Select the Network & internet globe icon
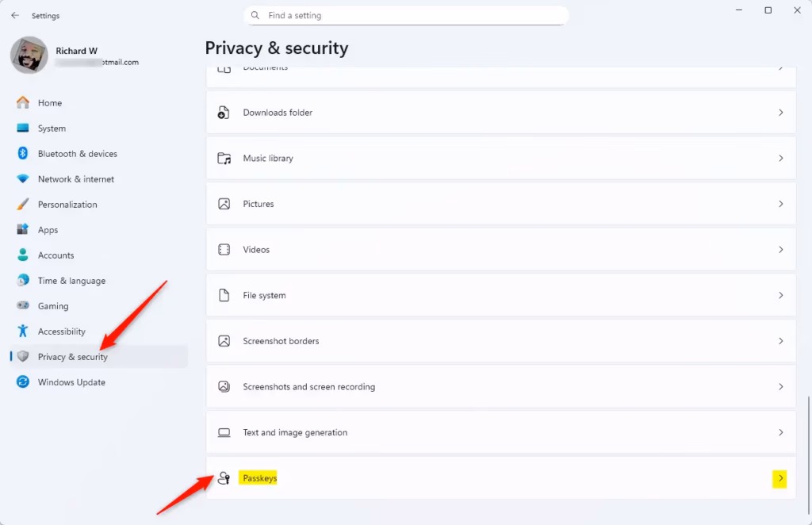Image resolution: width=812 pixels, height=525 pixels. click(x=25, y=178)
